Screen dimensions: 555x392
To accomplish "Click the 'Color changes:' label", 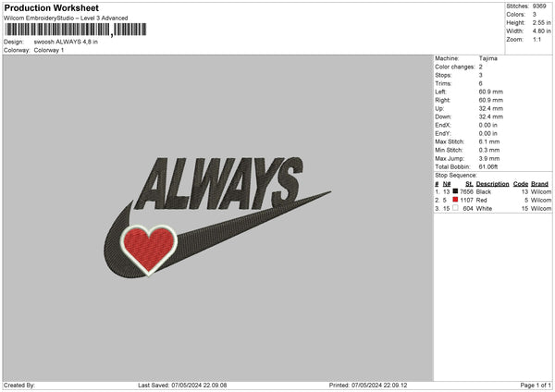I will click(x=455, y=67).
